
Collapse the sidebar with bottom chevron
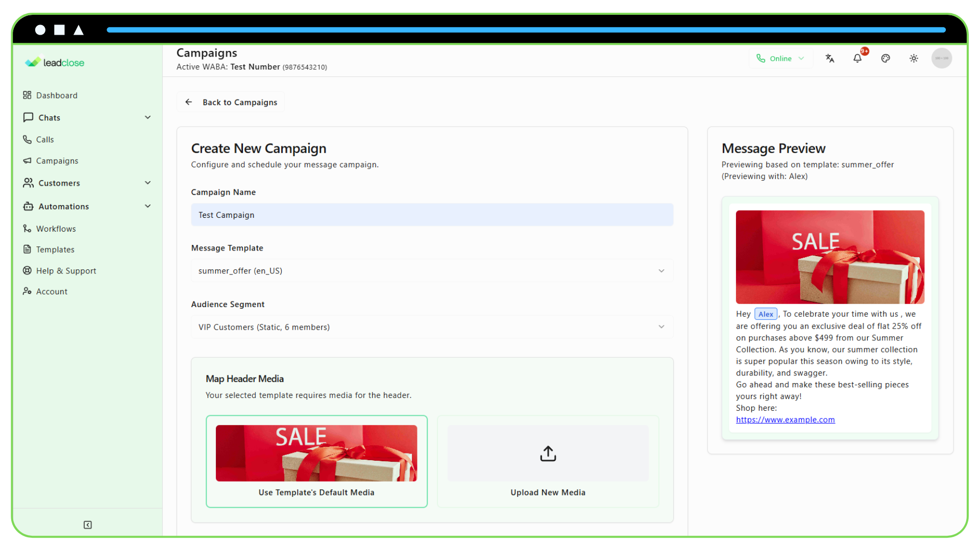click(87, 524)
